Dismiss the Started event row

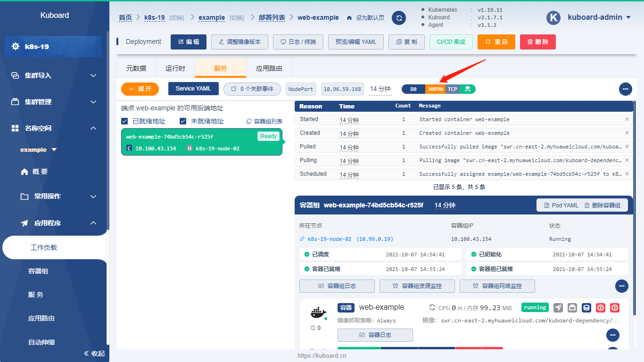tap(627, 119)
